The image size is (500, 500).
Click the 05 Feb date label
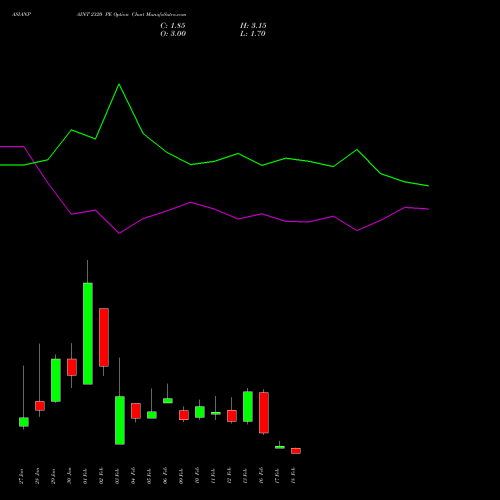150,476
